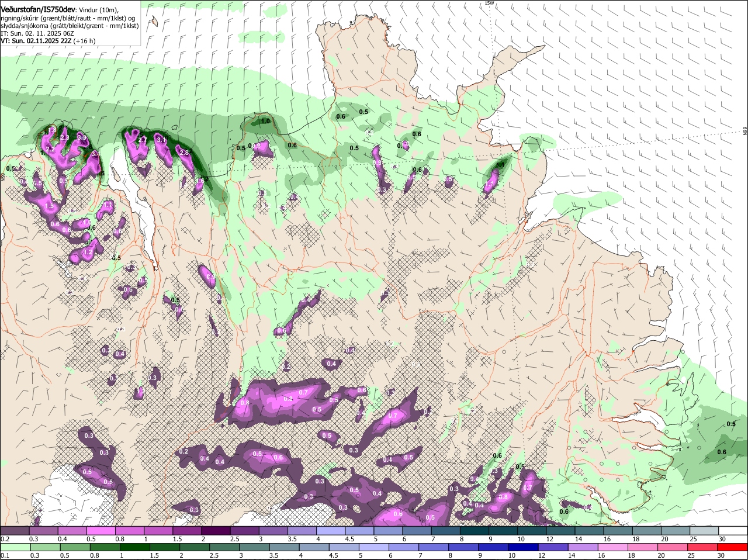Select snow scale swatch between 14 and 16

coord(590,530)
